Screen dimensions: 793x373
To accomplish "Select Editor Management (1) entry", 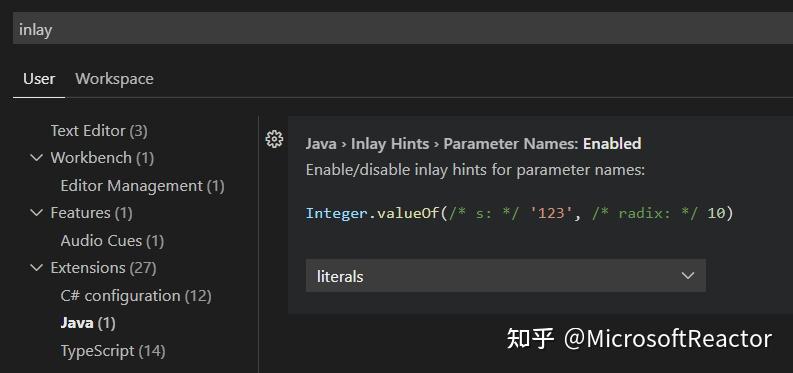I will (142, 186).
